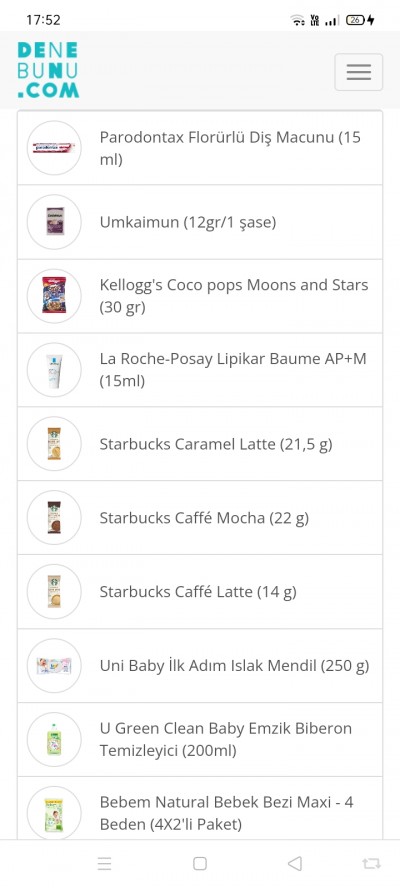Tap the Umkaimun sachet product image
Viewport: 400px width, 888px height.
pyautogui.click(x=54, y=222)
